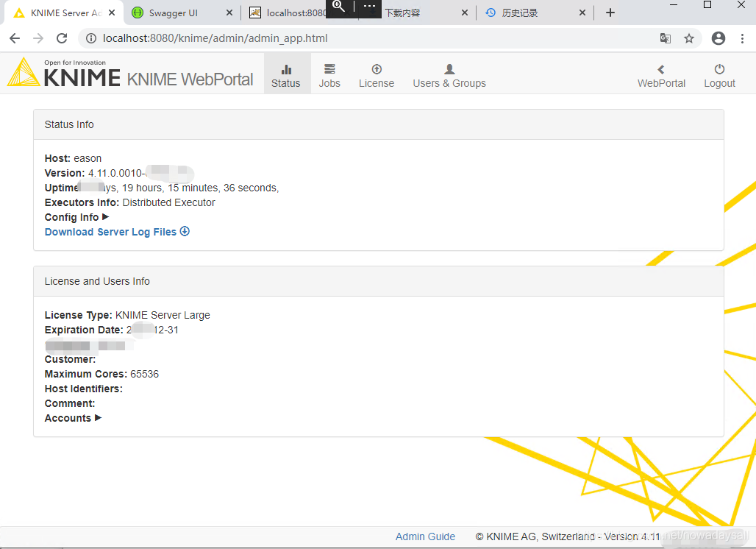Click the Expiration Date line
This screenshot has height=549, width=756.
pyautogui.click(x=111, y=330)
